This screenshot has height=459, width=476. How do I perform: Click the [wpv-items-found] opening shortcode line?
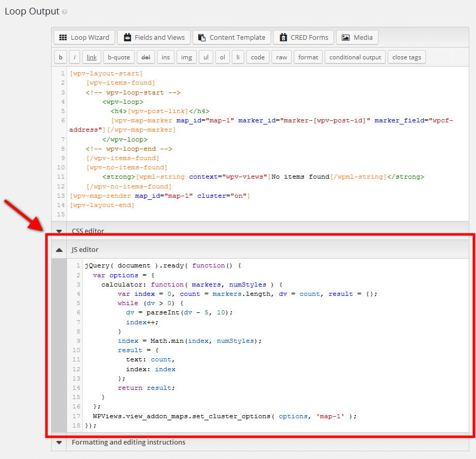121,83
